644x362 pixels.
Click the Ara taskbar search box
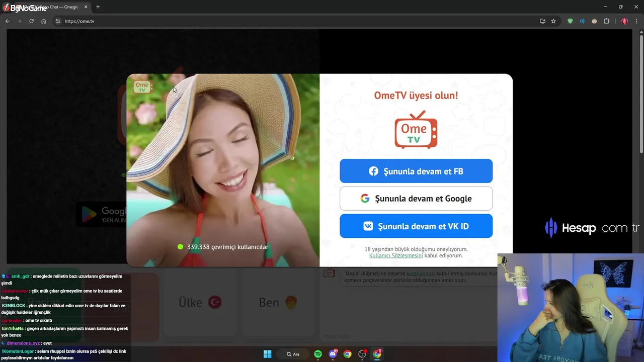pyautogui.click(x=293, y=354)
